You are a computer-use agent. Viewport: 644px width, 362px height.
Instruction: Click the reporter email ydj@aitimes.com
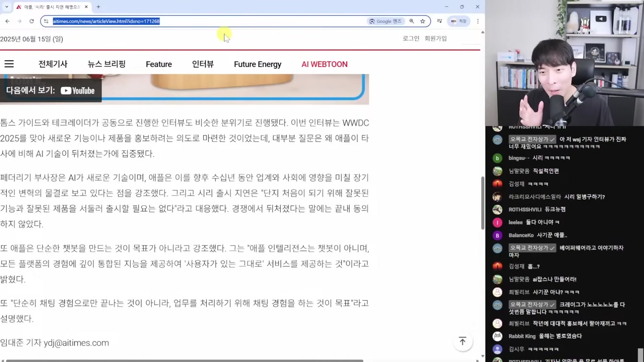click(76, 343)
